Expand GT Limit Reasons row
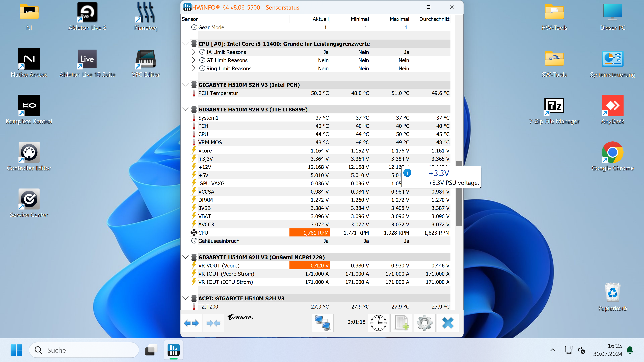Screen dimensions: 644x362 coord(194,60)
